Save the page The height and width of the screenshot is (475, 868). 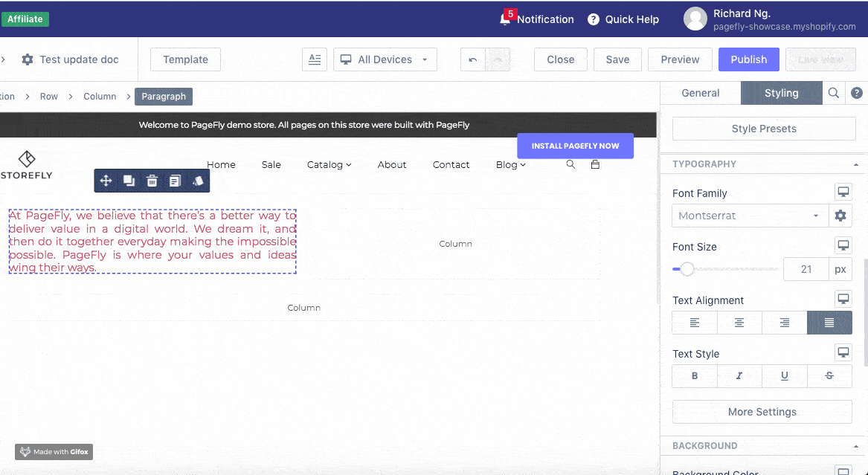[x=617, y=59]
